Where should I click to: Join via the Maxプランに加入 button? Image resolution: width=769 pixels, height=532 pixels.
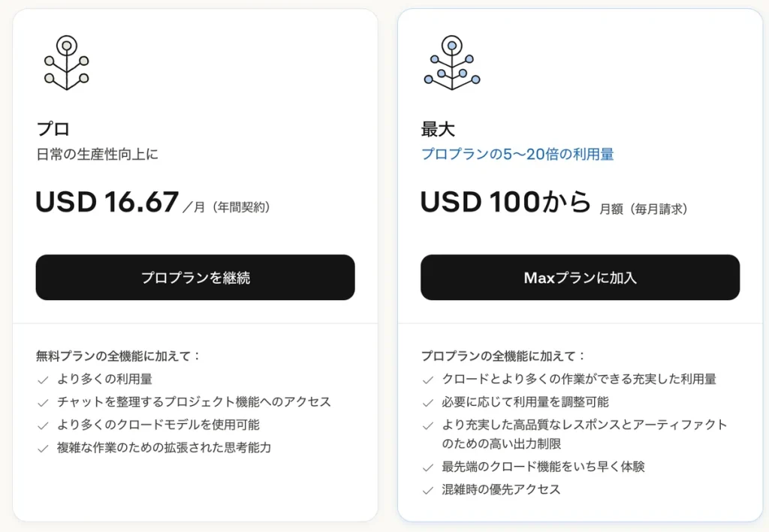pos(581,278)
